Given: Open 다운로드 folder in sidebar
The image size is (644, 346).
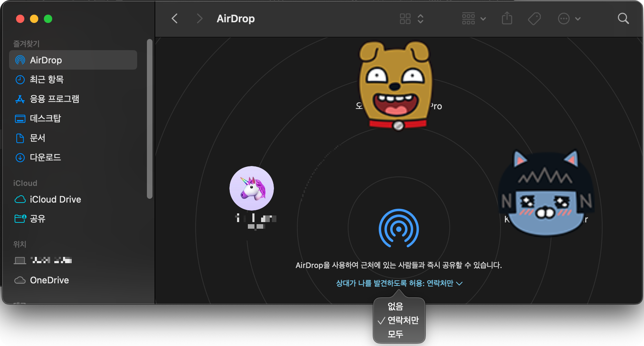Looking at the screenshot, I should pos(73,157).
